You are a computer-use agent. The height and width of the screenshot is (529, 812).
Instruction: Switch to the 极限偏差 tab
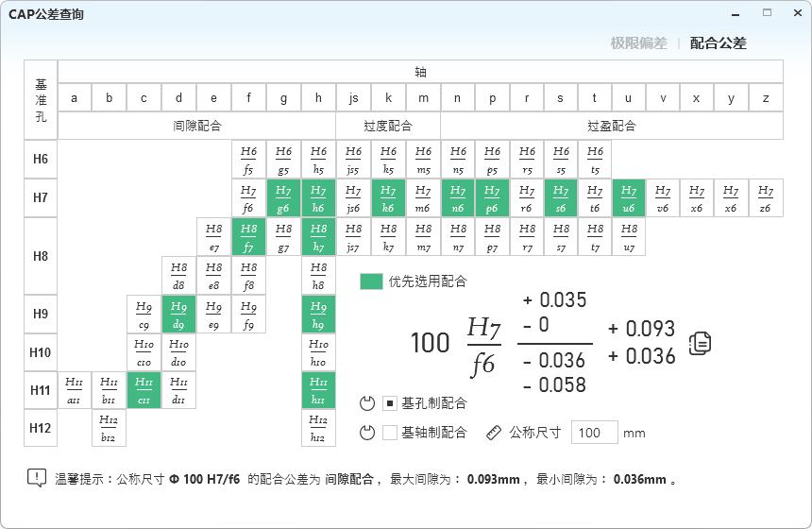pos(638,43)
